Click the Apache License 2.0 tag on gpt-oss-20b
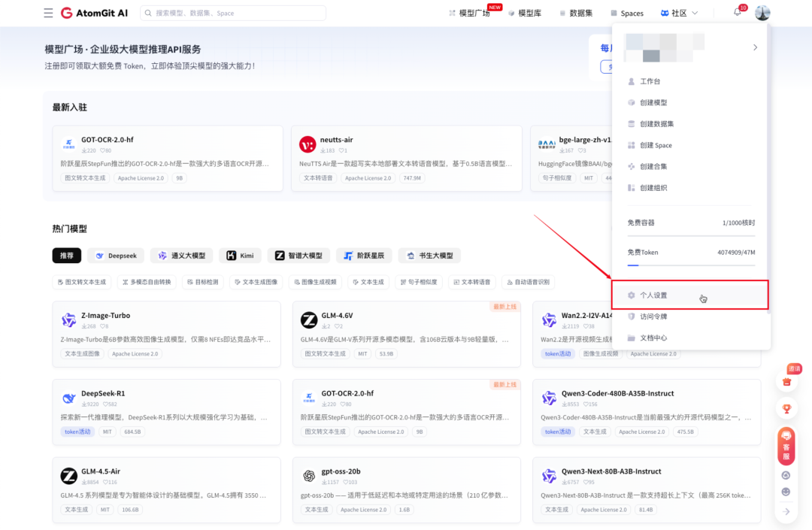 [x=364, y=509]
